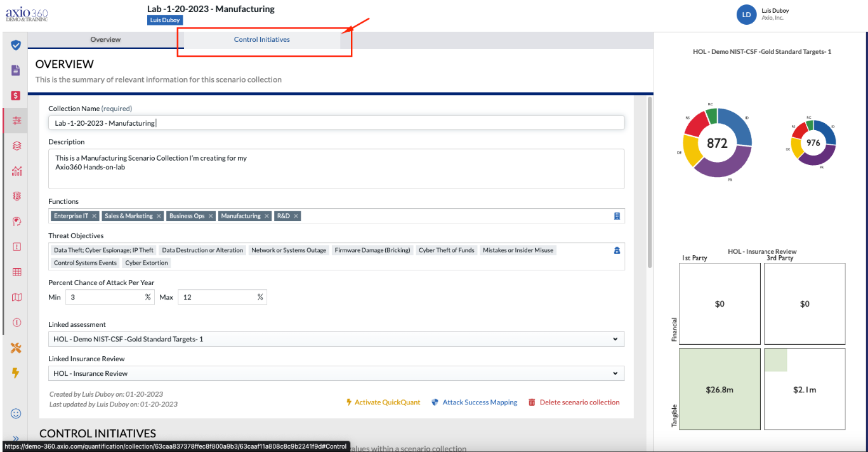
Task: Click the red table grid sidebar icon
Action: pos(16,272)
